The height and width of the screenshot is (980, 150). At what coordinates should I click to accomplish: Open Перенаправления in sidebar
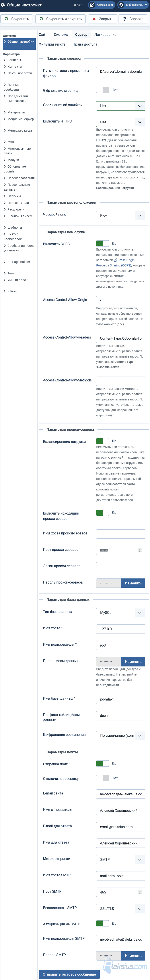coord(21,178)
